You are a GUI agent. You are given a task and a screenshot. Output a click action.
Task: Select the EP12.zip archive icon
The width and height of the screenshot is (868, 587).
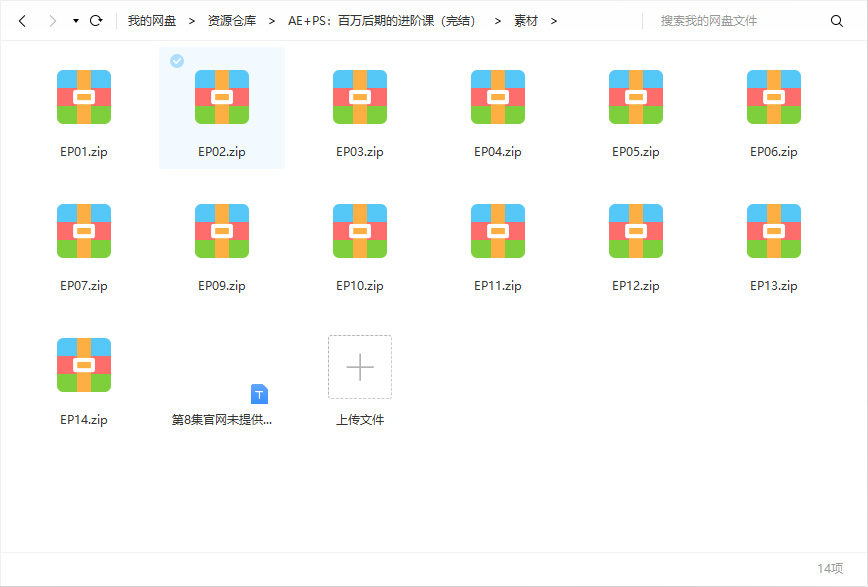636,231
